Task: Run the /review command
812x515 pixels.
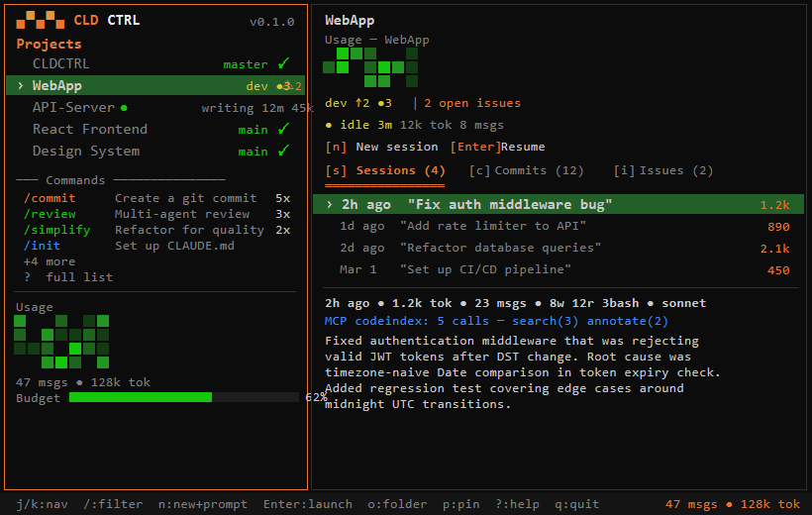Action: point(50,214)
